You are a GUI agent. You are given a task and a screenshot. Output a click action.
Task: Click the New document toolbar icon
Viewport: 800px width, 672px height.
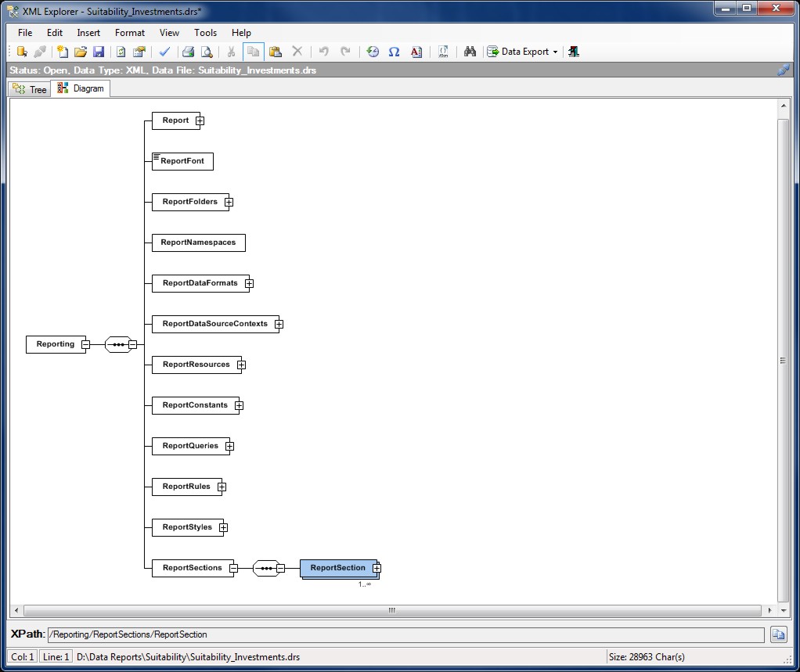63,52
